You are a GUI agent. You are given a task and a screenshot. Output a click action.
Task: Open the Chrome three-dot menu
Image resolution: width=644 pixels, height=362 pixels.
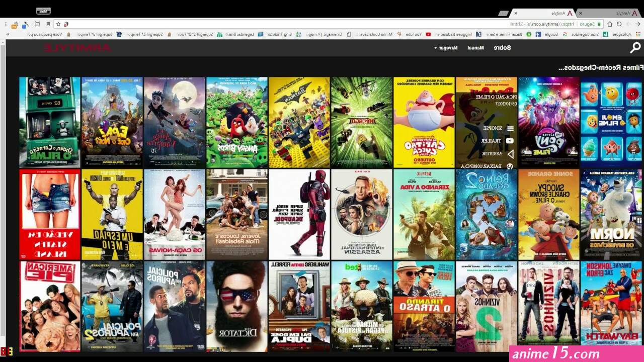pyautogui.click(x=6, y=24)
